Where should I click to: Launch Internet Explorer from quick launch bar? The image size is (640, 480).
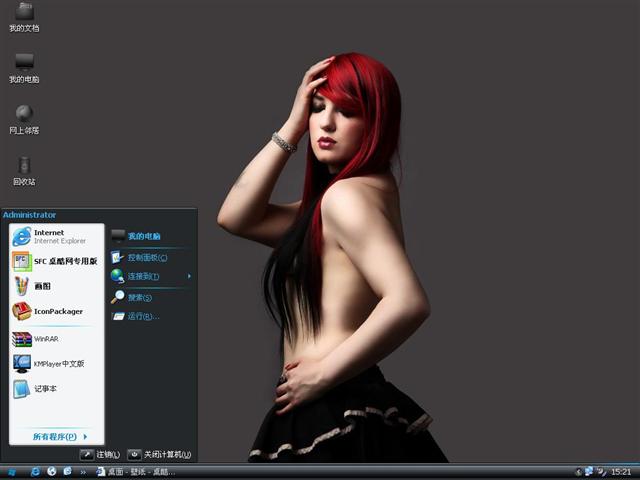pyautogui.click(x=36, y=472)
